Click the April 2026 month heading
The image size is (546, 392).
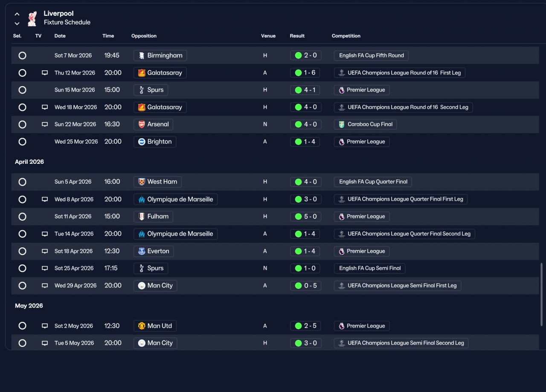29,162
